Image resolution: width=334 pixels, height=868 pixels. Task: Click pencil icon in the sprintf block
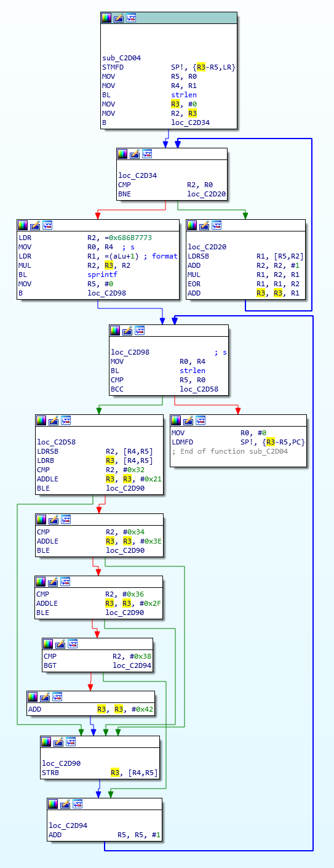[36, 225]
